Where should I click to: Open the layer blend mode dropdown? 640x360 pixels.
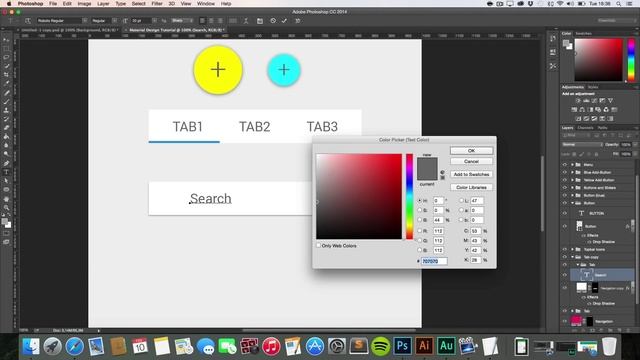point(582,144)
